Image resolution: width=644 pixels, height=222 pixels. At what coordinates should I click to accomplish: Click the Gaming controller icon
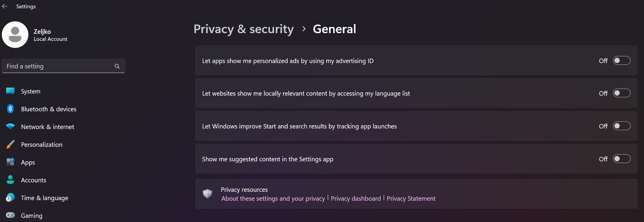(10, 215)
